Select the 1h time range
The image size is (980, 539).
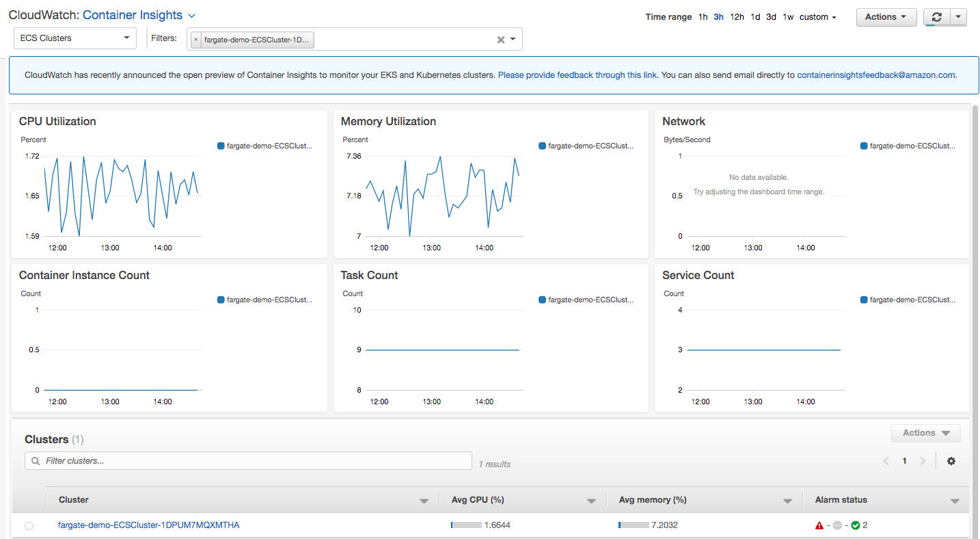[703, 17]
